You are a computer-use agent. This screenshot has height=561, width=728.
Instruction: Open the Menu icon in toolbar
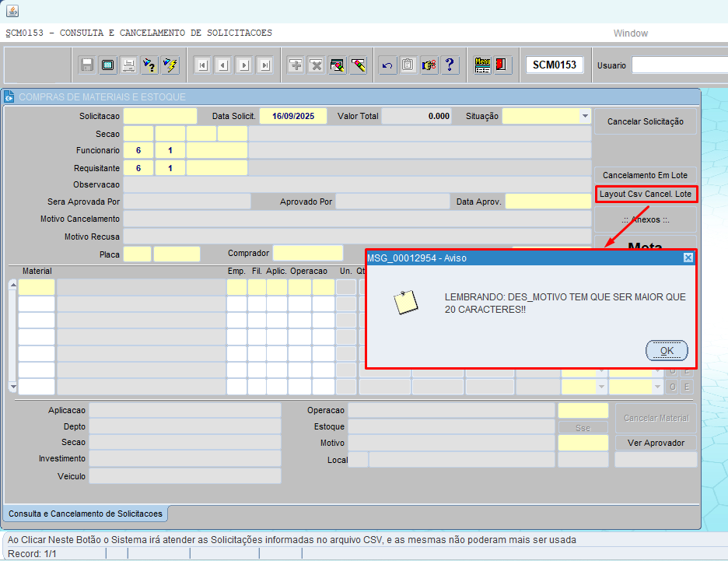(482, 65)
